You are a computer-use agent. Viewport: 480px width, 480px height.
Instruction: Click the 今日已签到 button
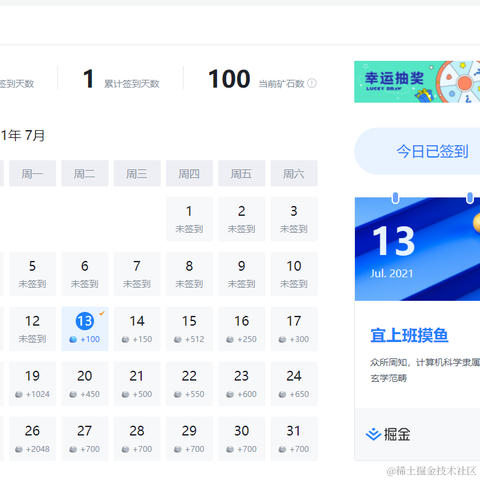tap(417, 151)
